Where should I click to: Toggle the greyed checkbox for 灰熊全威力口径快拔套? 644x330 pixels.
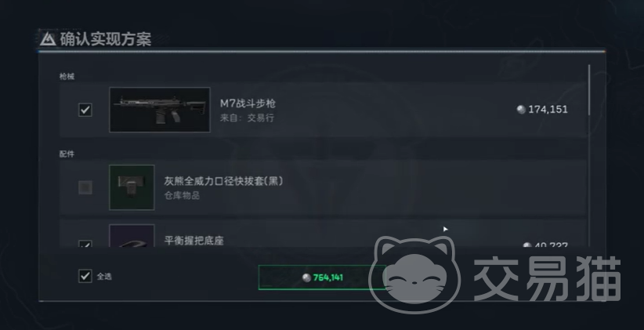click(x=85, y=187)
